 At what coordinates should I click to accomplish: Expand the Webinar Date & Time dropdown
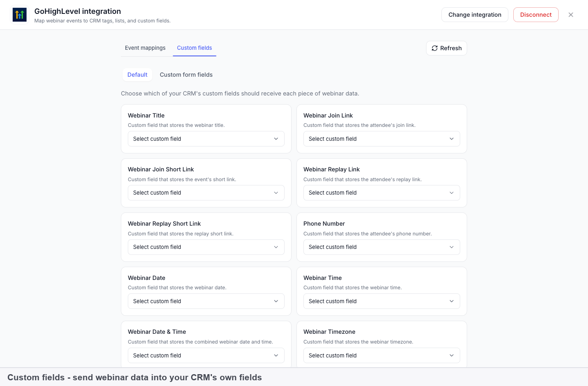(206, 355)
